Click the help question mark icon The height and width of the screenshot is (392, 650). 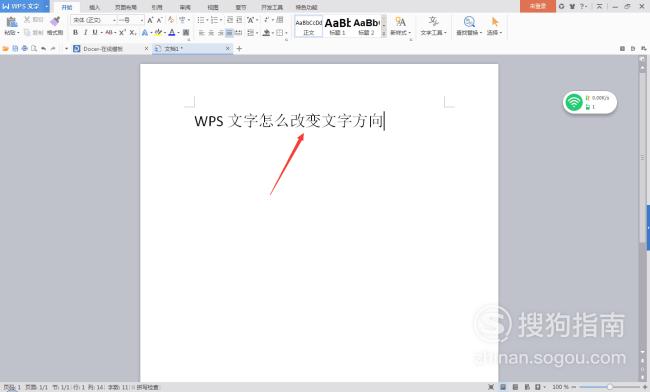[x=582, y=6]
